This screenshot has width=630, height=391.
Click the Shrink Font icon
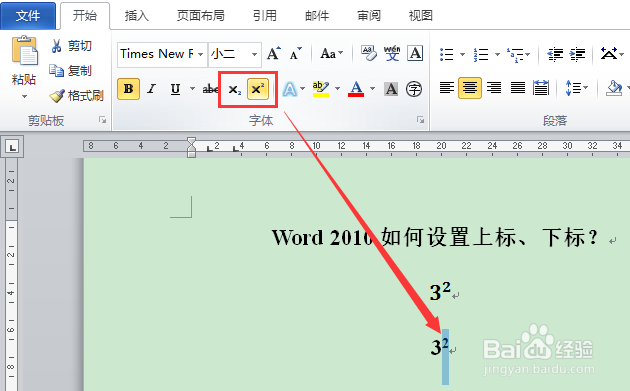[295, 53]
